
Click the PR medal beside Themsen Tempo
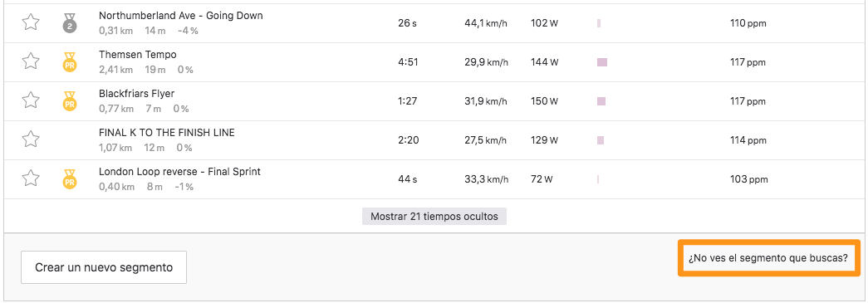[70, 62]
